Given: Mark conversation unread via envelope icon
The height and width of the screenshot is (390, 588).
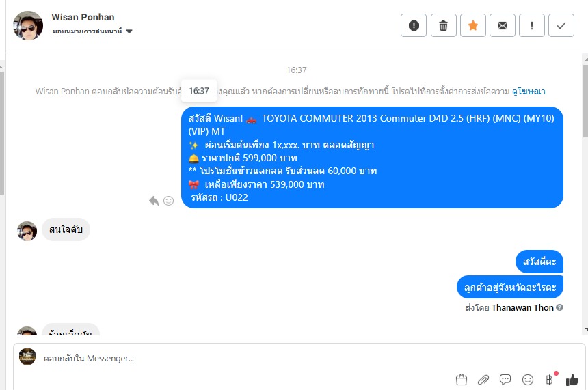Looking at the screenshot, I should [x=503, y=25].
